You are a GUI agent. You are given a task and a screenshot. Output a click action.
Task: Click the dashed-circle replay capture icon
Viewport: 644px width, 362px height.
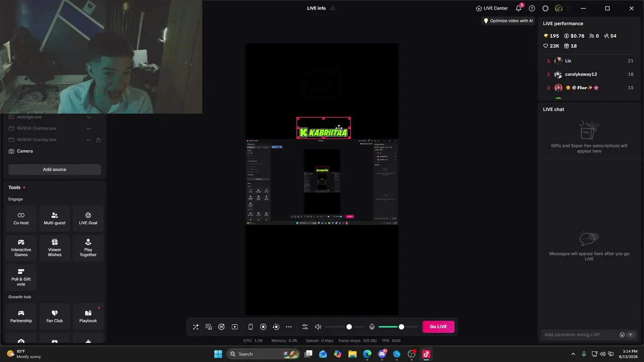point(276,327)
